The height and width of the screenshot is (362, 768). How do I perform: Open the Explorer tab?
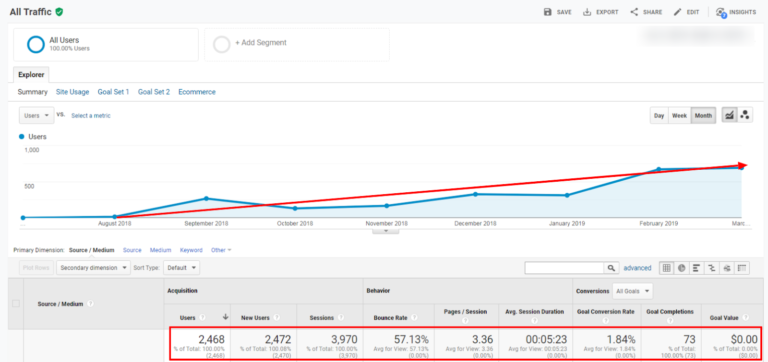point(31,75)
